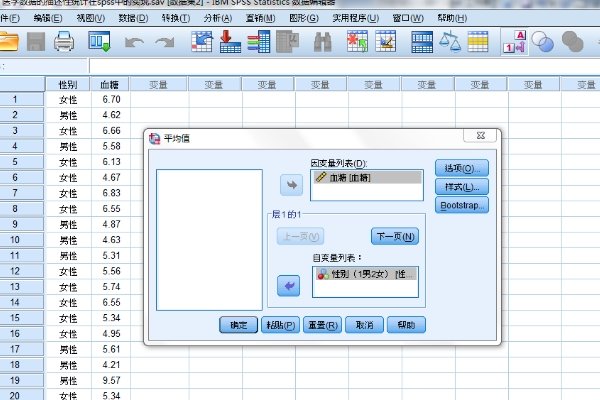Click the cell with value 4.21
The width and height of the screenshot is (600, 400).
point(111,365)
